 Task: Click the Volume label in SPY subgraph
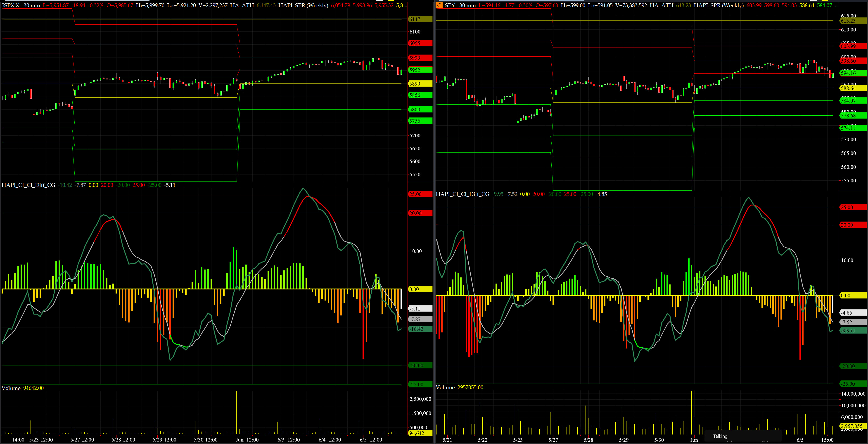coord(445,387)
